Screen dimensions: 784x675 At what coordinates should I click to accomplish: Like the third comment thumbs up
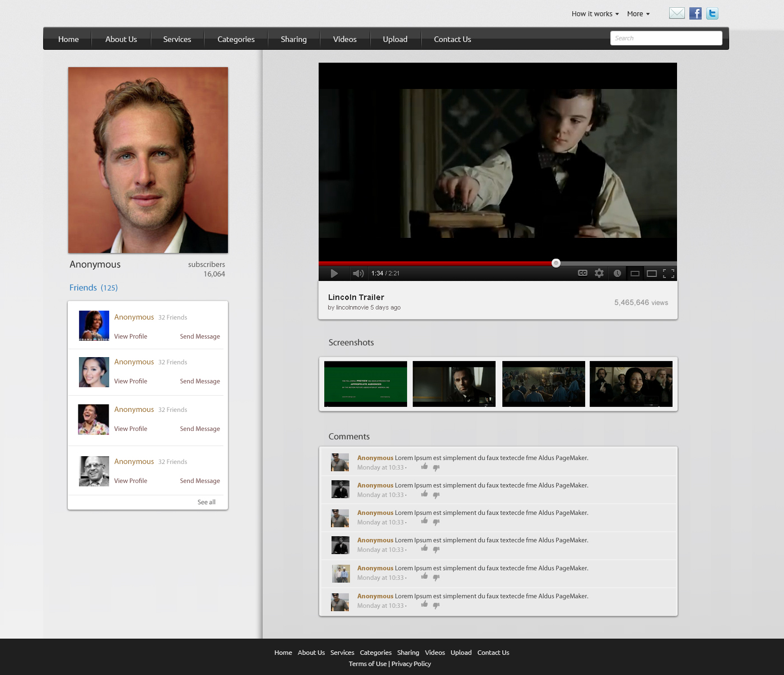point(424,521)
